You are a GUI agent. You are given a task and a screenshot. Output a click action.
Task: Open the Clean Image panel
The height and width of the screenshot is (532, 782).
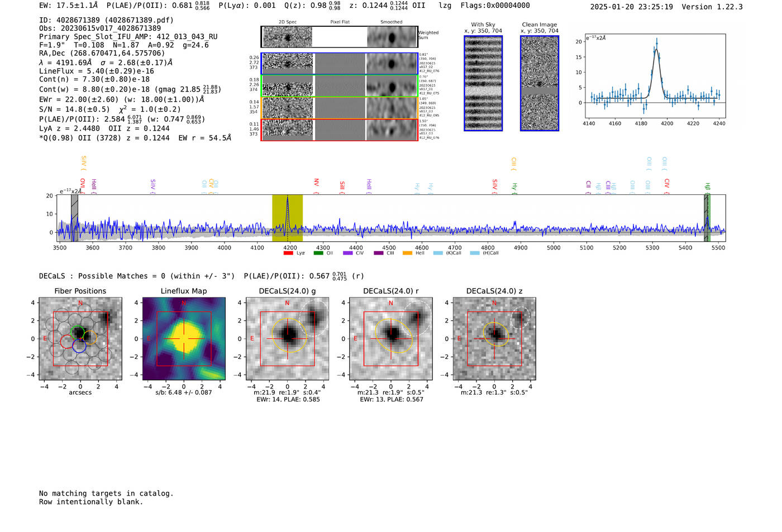pyautogui.click(x=540, y=83)
